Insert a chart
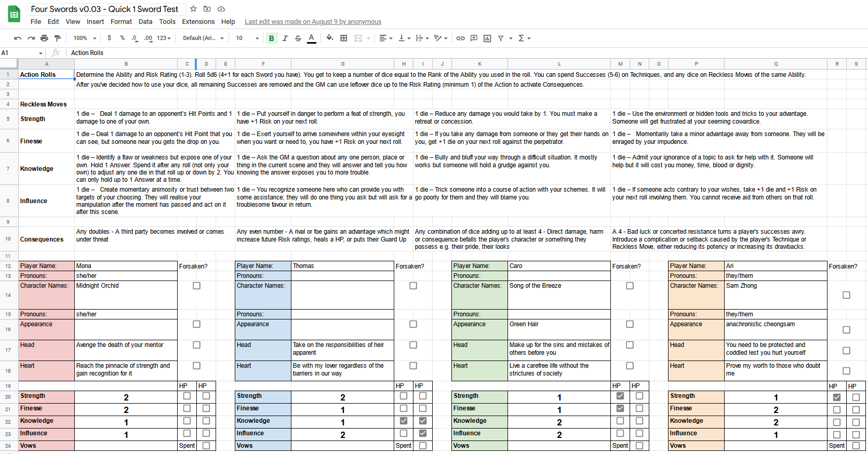868x454 pixels. (x=487, y=38)
